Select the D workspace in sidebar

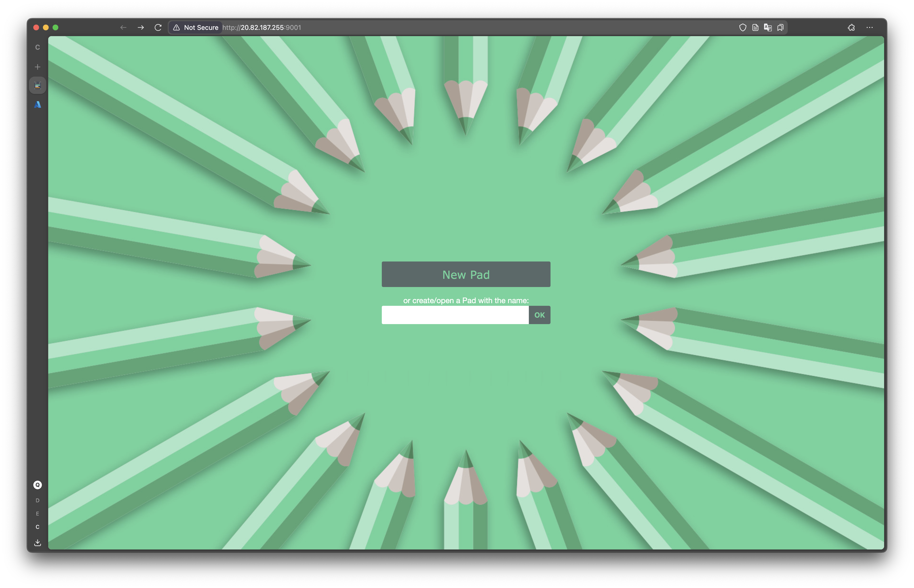pyautogui.click(x=37, y=501)
